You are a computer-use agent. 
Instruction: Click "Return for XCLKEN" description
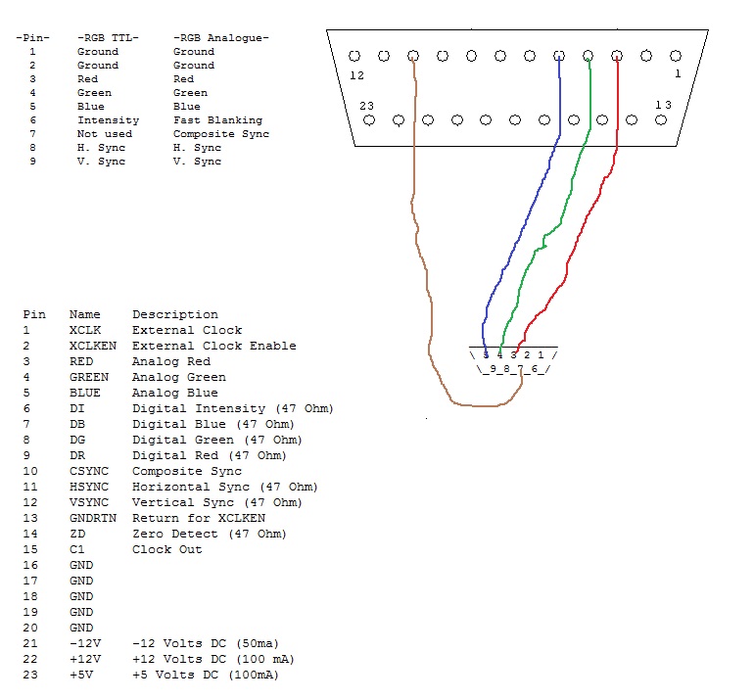point(199,518)
